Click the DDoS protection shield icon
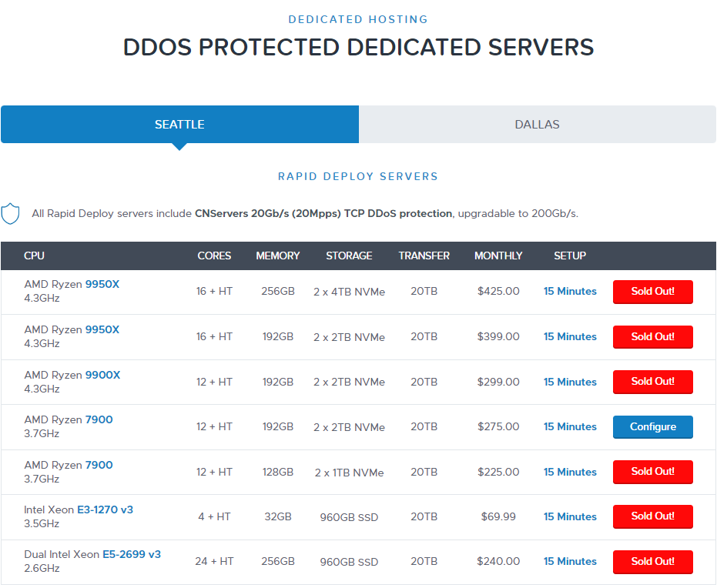 click(x=11, y=213)
